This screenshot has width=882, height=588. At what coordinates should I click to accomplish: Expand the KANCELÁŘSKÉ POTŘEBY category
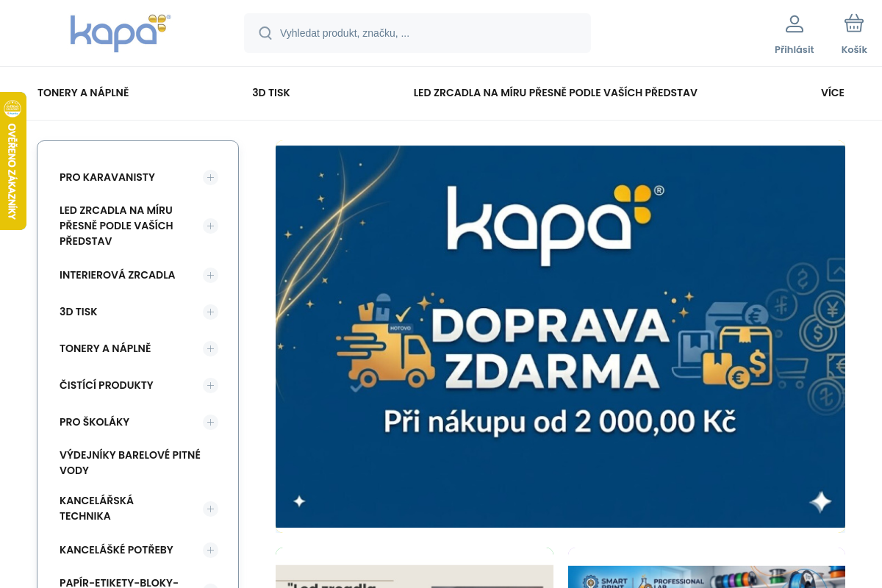pyautogui.click(x=210, y=550)
